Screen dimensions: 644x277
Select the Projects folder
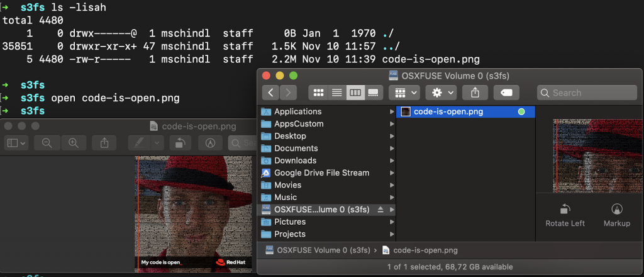(x=326, y=234)
